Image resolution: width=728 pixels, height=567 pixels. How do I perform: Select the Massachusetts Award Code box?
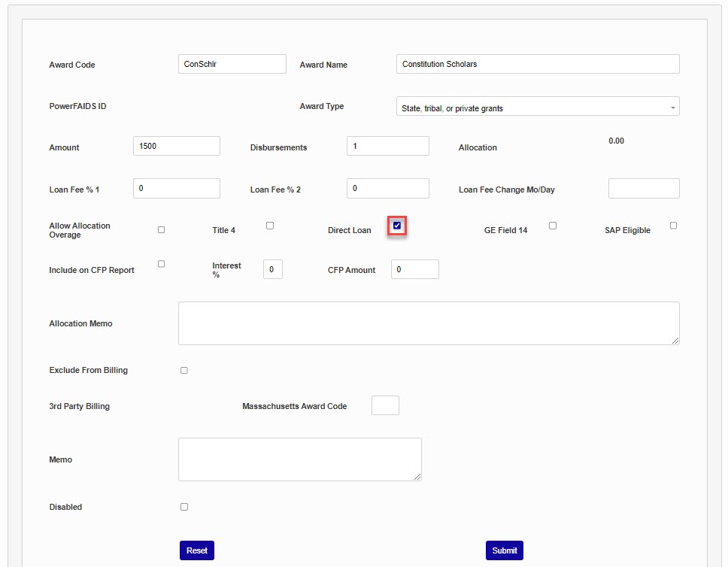pyautogui.click(x=385, y=405)
